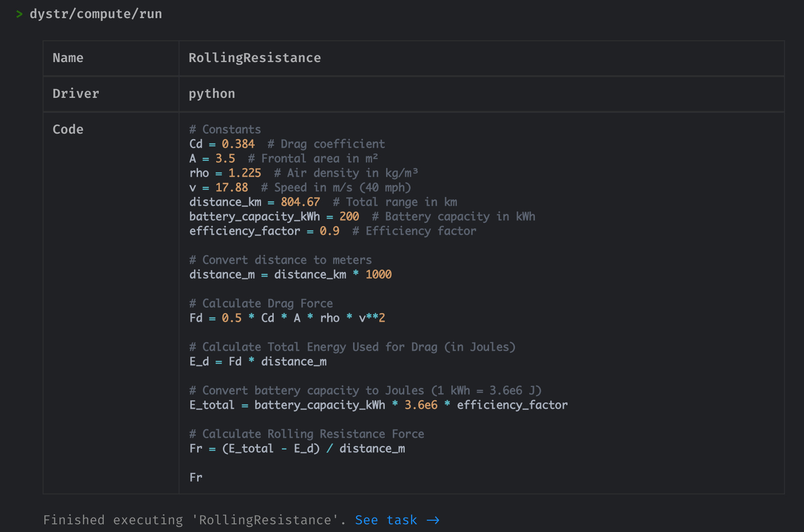Click the green prompt chevron icon
Image resolution: width=804 pixels, height=532 pixels.
click(19, 14)
